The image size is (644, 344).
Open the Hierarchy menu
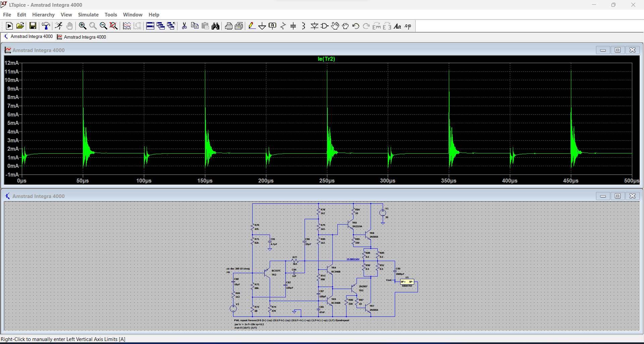click(43, 15)
